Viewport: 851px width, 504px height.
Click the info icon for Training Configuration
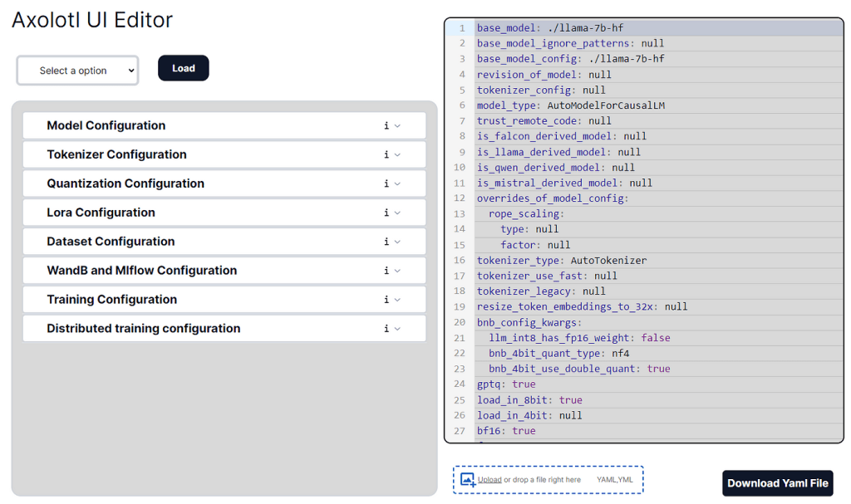pos(386,300)
